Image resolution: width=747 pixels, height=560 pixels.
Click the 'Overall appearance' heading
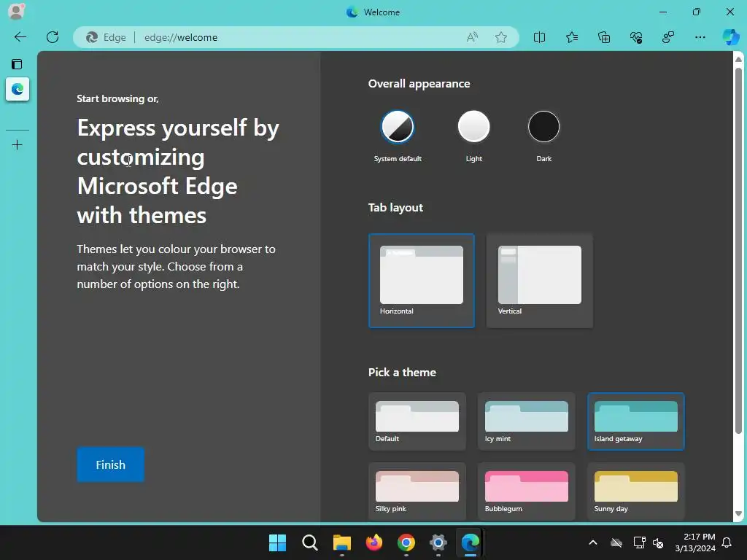(x=419, y=84)
